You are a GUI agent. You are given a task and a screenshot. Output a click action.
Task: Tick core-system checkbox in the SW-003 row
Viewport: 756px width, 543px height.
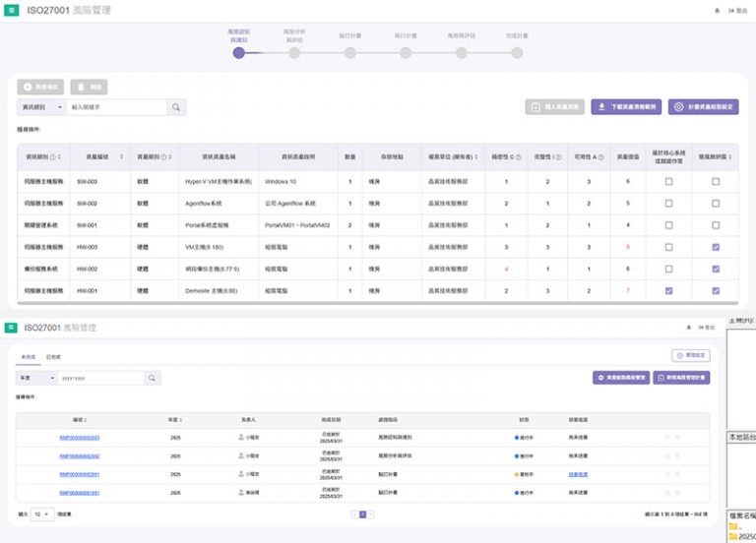(668, 182)
